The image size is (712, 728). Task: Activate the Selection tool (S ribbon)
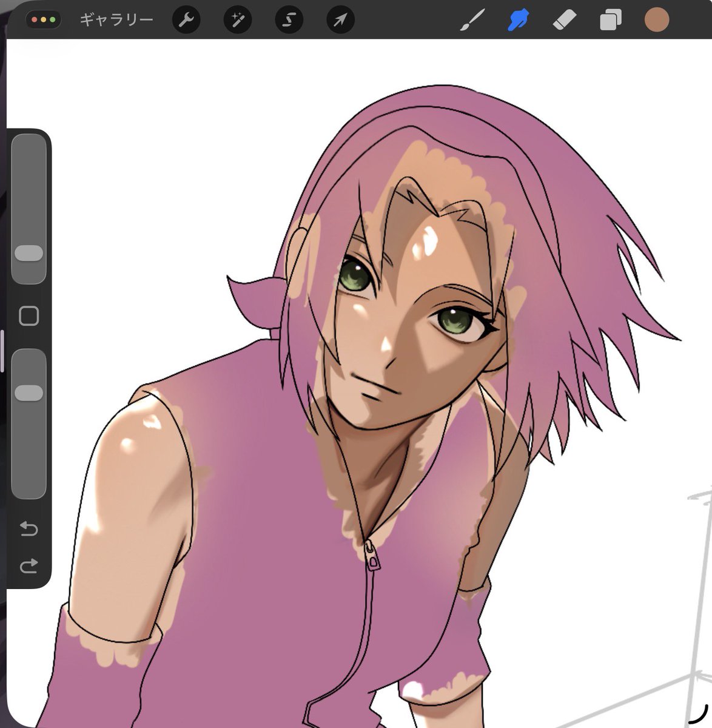tap(289, 20)
